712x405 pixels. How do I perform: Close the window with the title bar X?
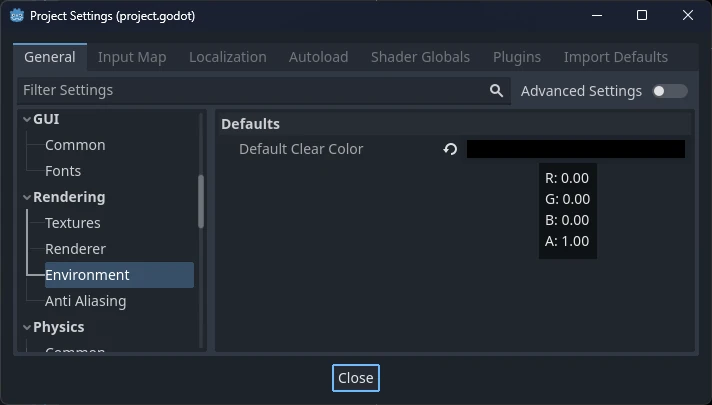[688, 15]
